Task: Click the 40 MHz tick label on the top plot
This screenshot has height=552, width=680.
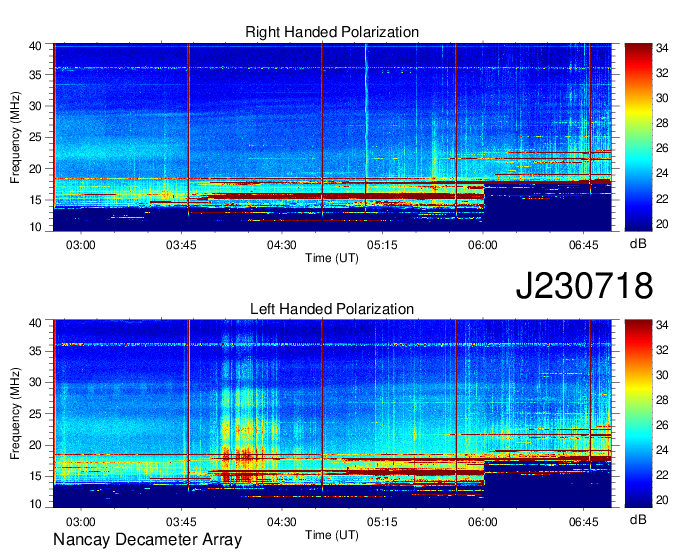Action: 35,46
